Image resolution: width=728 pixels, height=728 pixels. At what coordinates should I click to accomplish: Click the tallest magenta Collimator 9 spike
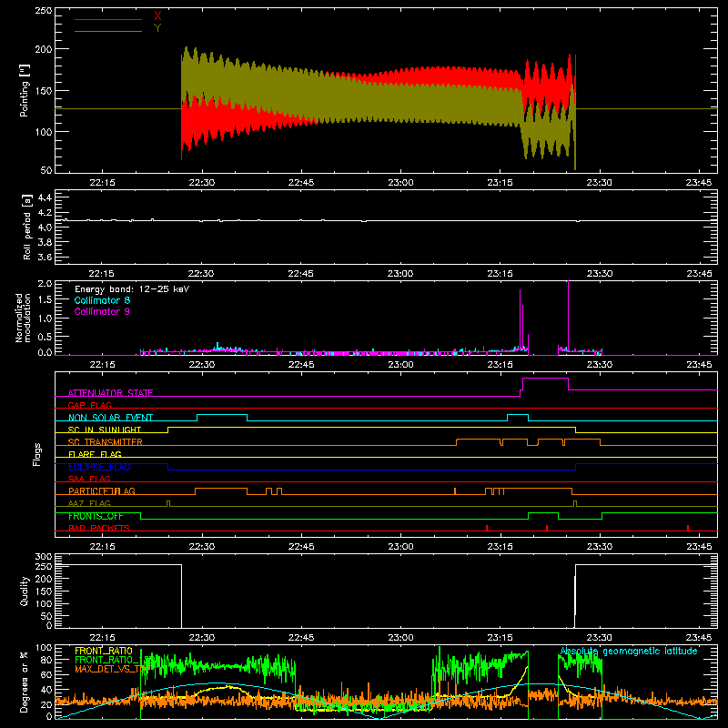coord(568,316)
